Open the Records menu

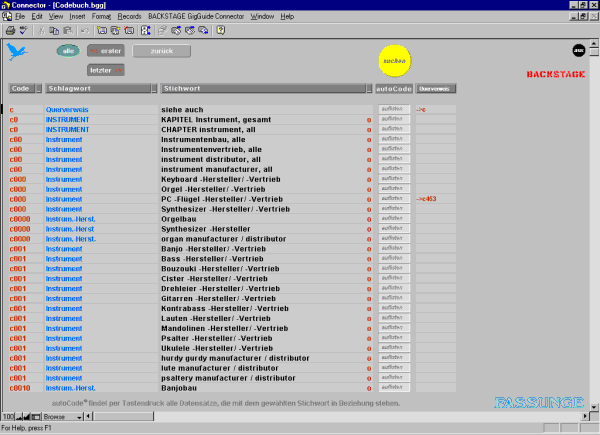click(x=129, y=17)
